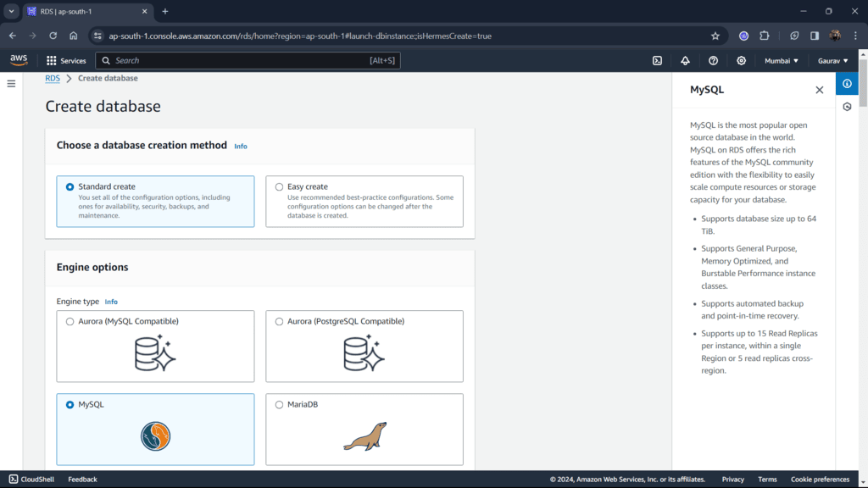Click the Create database page heading
868x488 pixels.
coord(103,106)
